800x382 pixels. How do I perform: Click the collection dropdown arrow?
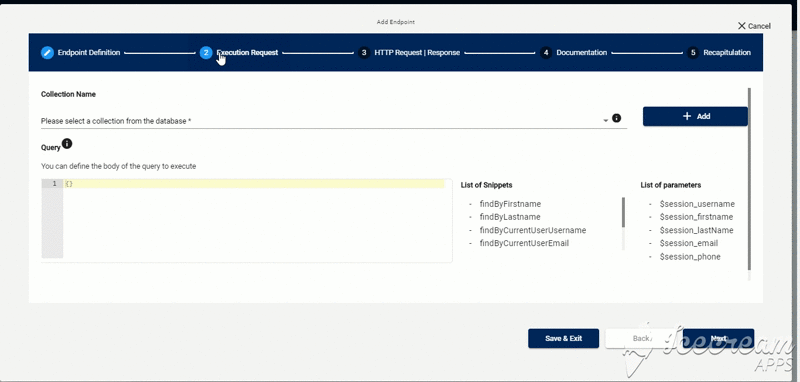point(606,120)
